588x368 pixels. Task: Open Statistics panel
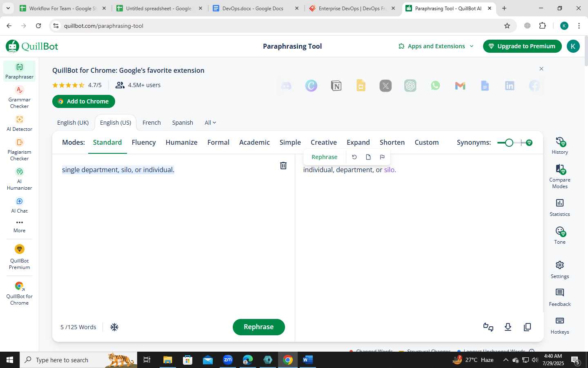pos(560,207)
